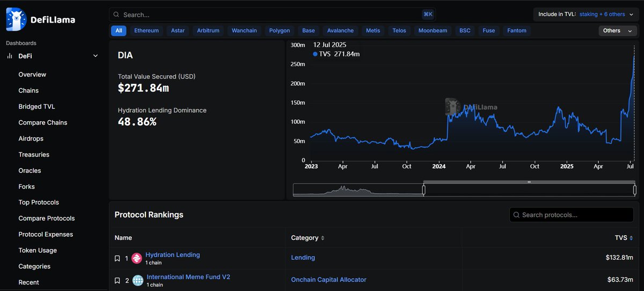The image size is (644, 291).
Task: Filter by Moonbeam chain
Action: click(433, 31)
